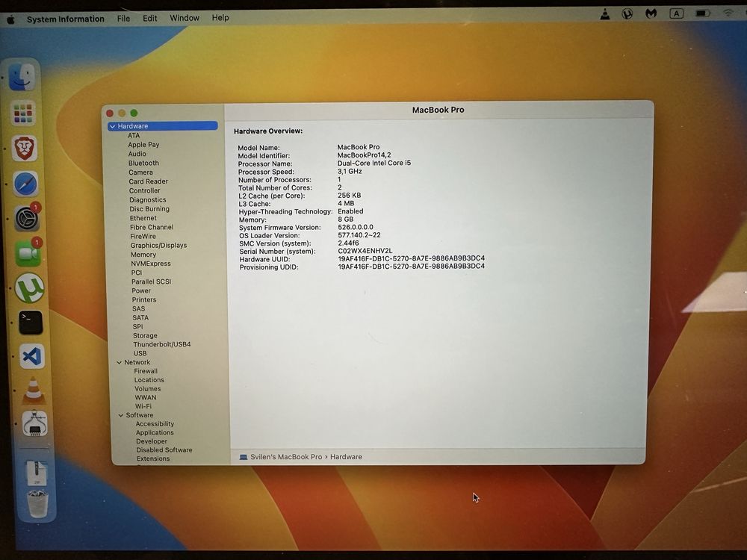Open the zip file in the Dock

pyautogui.click(x=37, y=473)
